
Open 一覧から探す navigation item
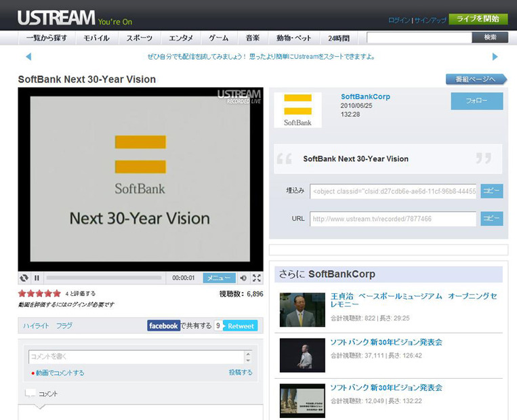click(47, 38)
